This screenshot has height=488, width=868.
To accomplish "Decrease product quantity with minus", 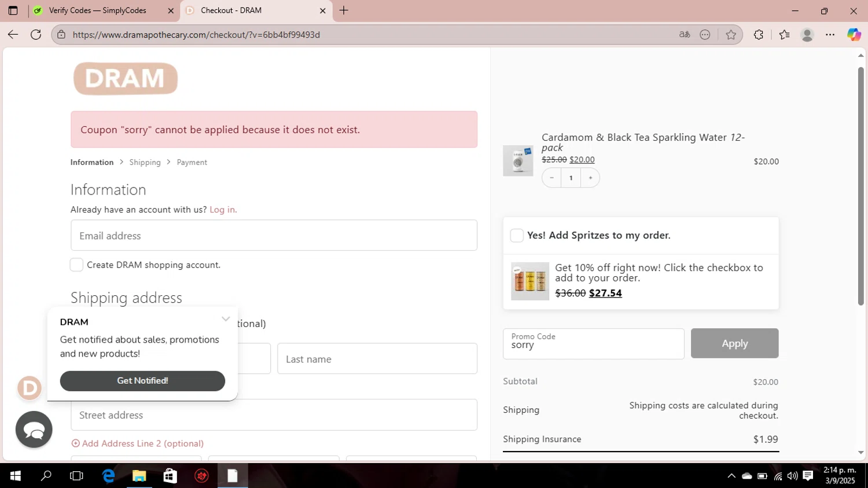I will pos(552,178).
